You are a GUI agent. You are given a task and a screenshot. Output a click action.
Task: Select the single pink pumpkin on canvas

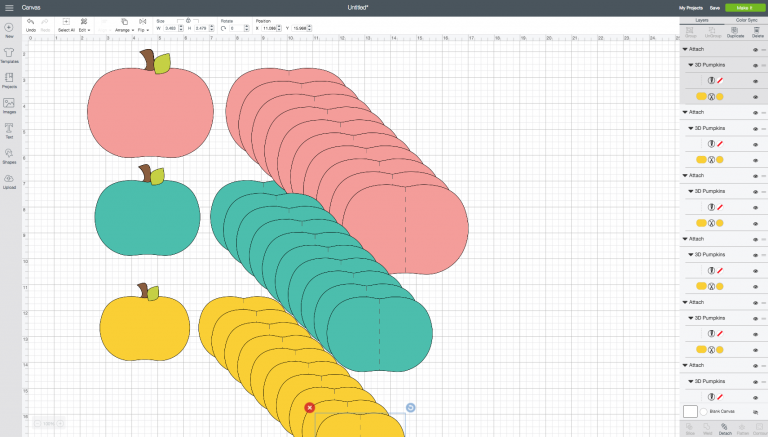point(150,113)
